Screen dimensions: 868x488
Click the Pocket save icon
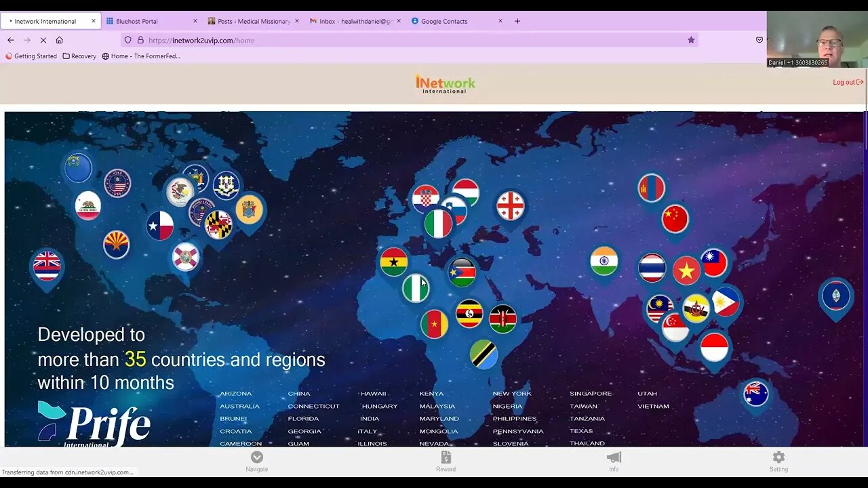(759, 40)
